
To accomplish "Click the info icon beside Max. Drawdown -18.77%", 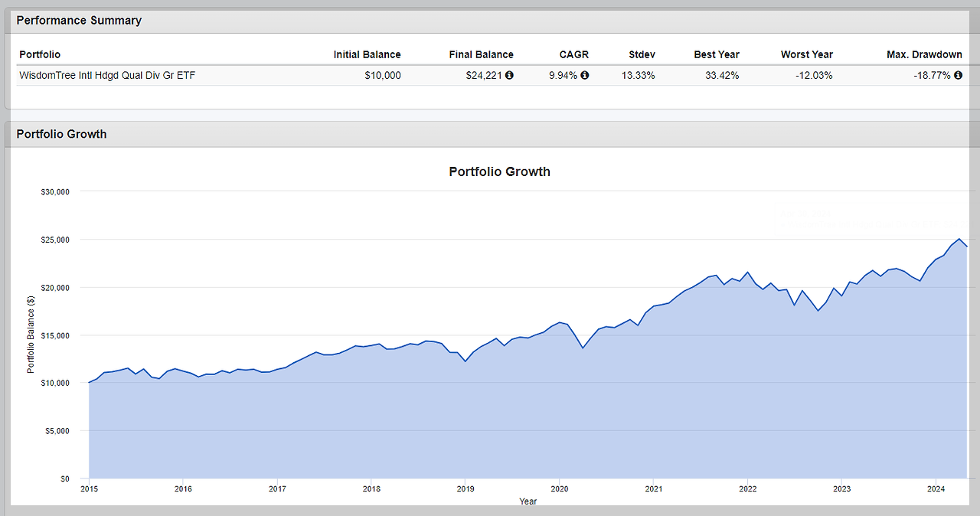I will [958, 75].
